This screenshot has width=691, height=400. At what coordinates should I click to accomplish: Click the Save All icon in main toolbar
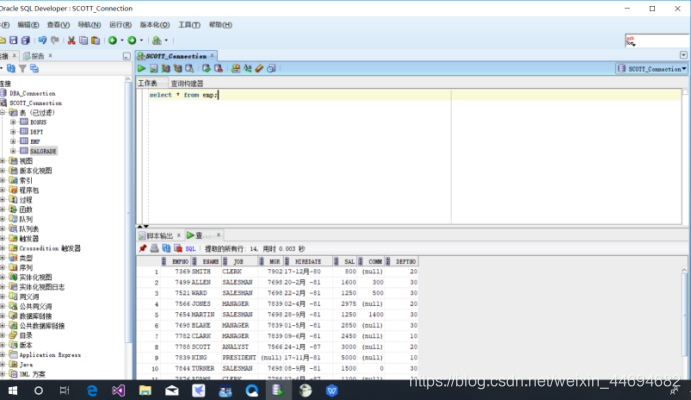(26, 40)
